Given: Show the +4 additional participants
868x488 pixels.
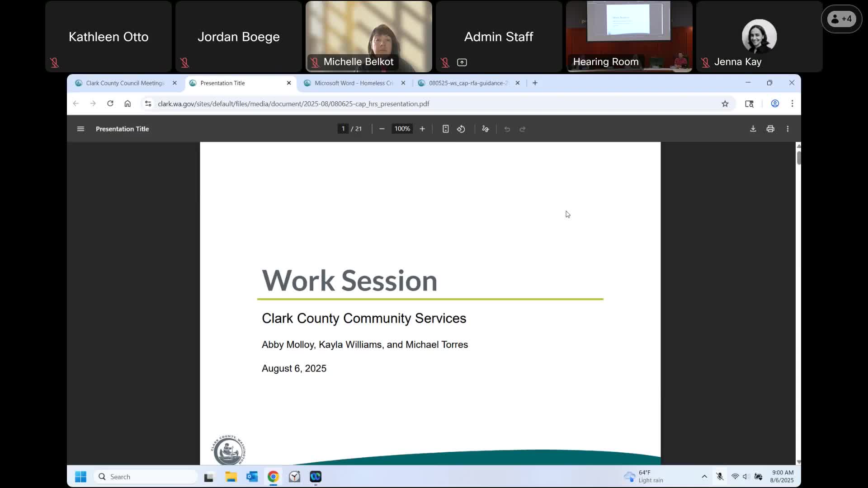Looking at the screenshot, I should (841, 19).
